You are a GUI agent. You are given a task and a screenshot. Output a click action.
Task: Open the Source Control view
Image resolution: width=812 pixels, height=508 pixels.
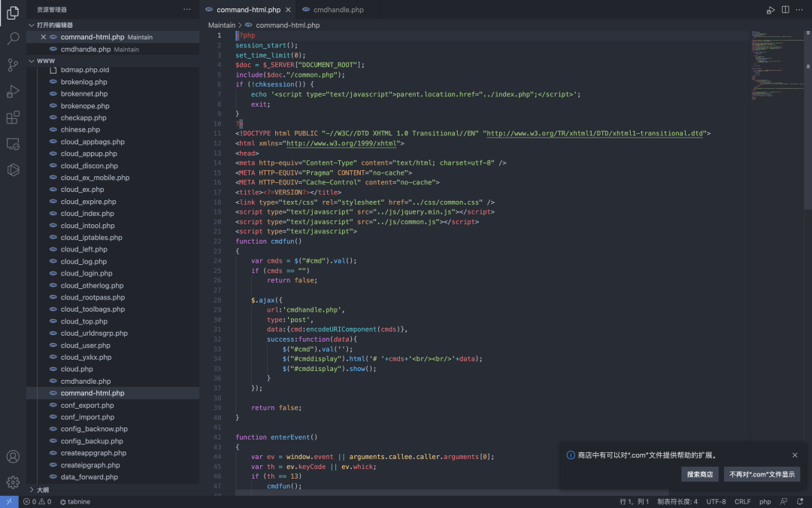click(x=13, y=65)
